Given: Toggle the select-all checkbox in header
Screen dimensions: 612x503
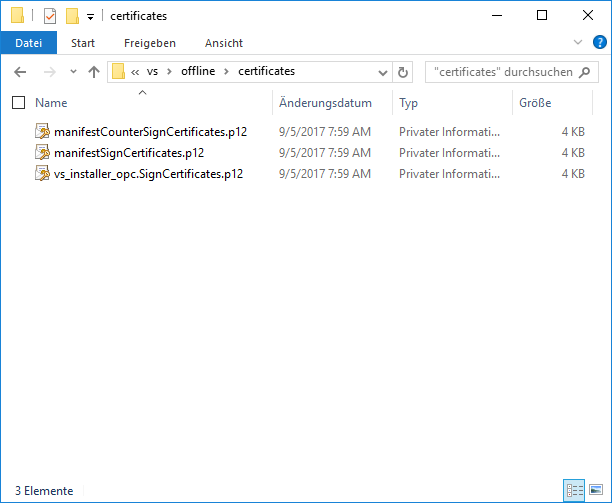Looking at the screenshot, I should coord(18,103).
